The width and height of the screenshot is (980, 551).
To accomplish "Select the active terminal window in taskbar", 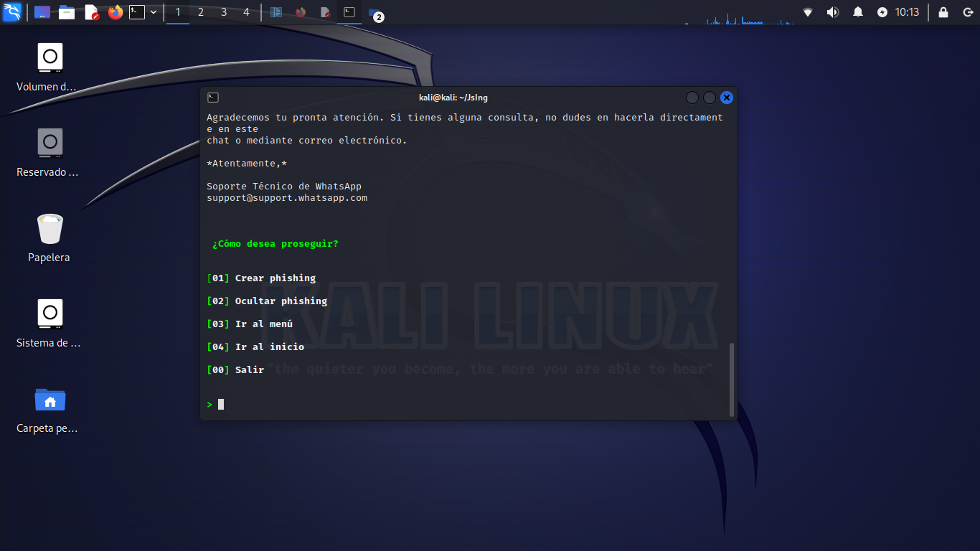I will pyautogui.click(x=349, y=12).
